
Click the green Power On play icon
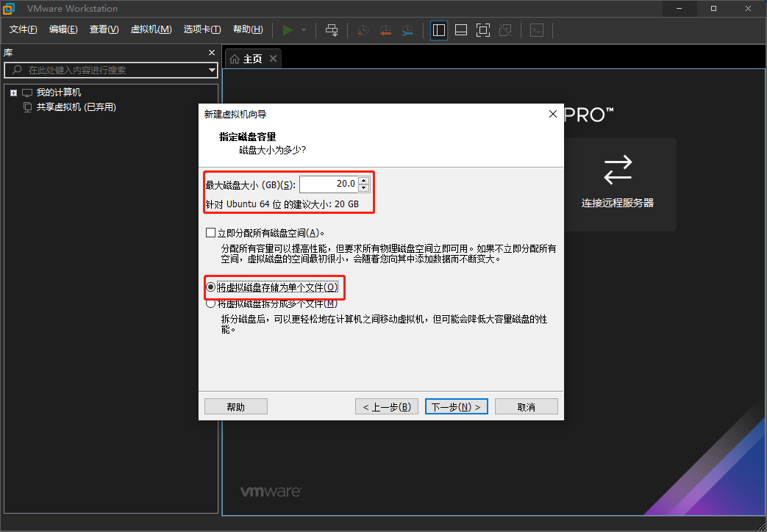coord(288,30)
